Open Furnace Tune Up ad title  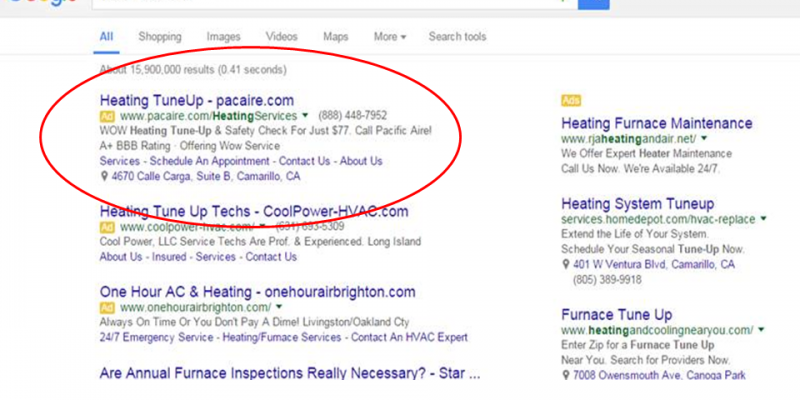tap(617, 314)
